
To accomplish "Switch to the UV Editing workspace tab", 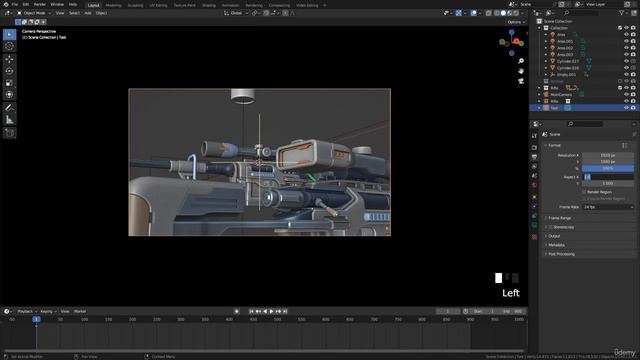I will click(158, 5).
